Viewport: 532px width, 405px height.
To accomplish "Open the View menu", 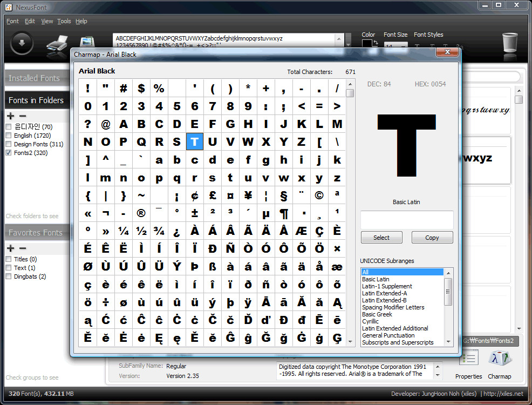I will tap(47, 21).
